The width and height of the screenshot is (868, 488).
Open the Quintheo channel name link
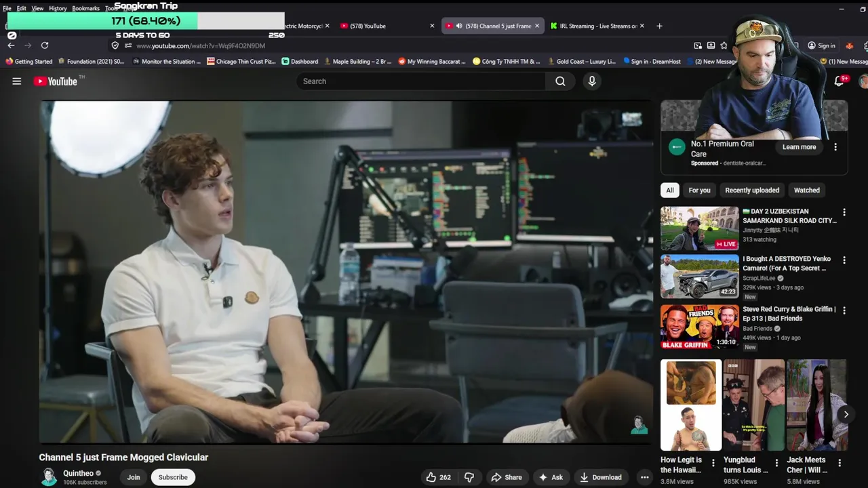pos(78,473)
